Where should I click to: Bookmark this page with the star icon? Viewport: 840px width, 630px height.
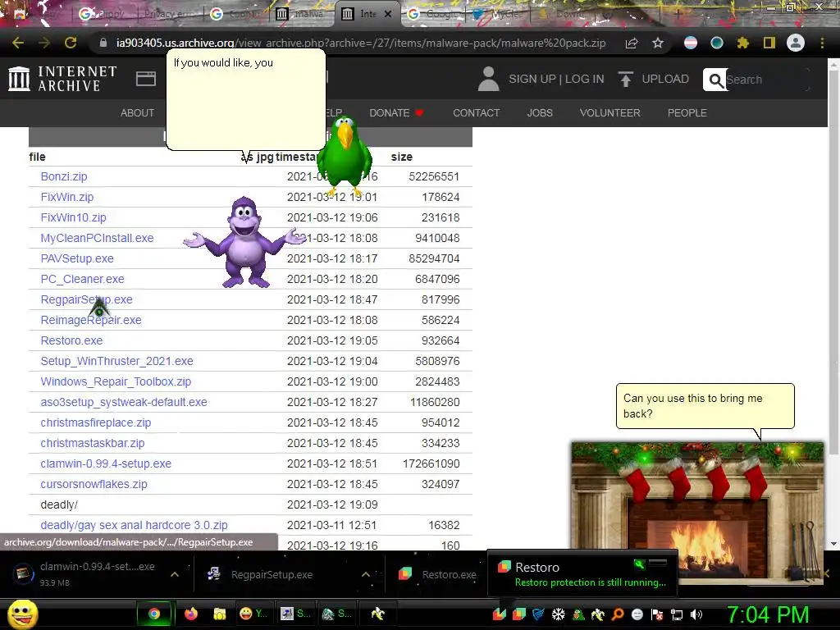point(658,43)
